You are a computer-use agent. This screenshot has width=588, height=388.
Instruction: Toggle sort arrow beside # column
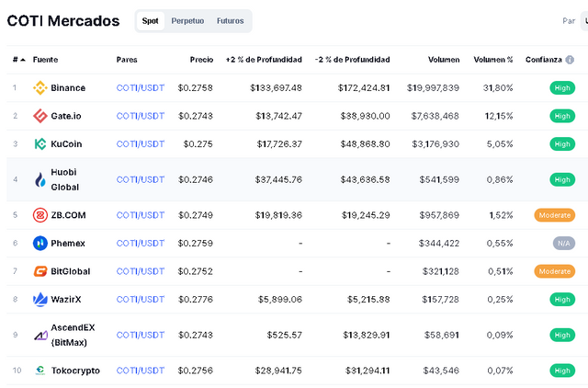[23, 60]
